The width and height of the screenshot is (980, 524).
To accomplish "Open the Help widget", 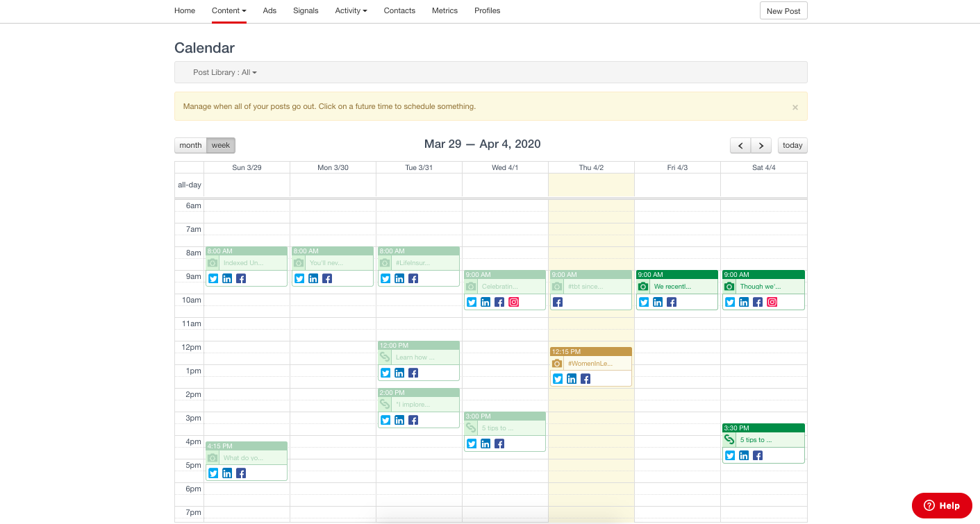I will coord(942,505).
